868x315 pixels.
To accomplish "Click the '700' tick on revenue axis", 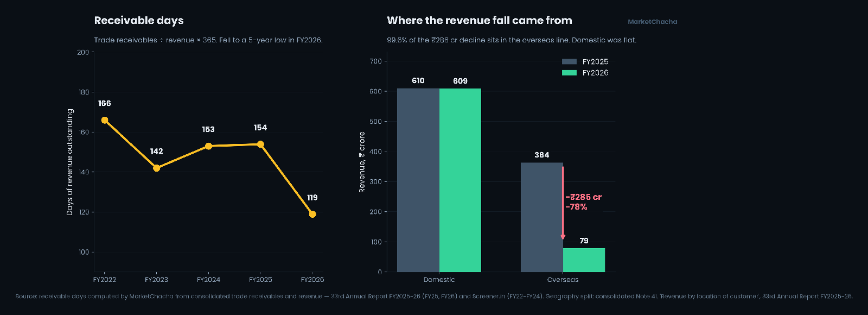I will click(375, 61).
